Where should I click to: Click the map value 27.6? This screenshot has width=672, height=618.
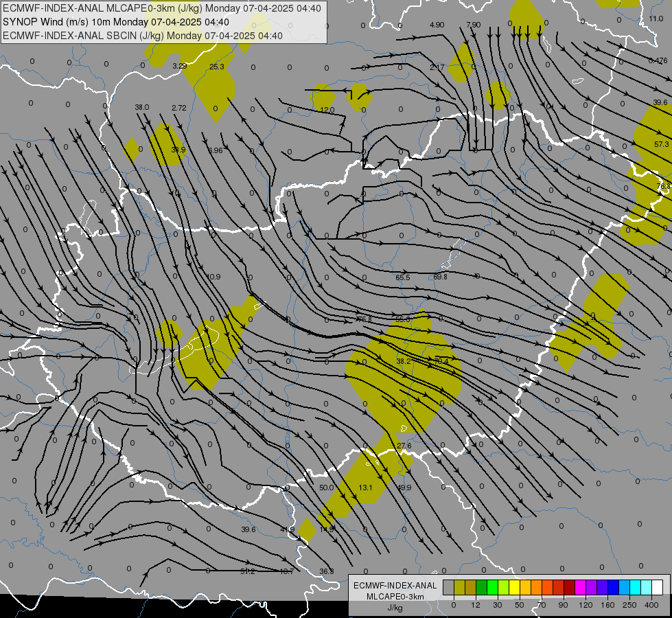(x=404, y=446)
